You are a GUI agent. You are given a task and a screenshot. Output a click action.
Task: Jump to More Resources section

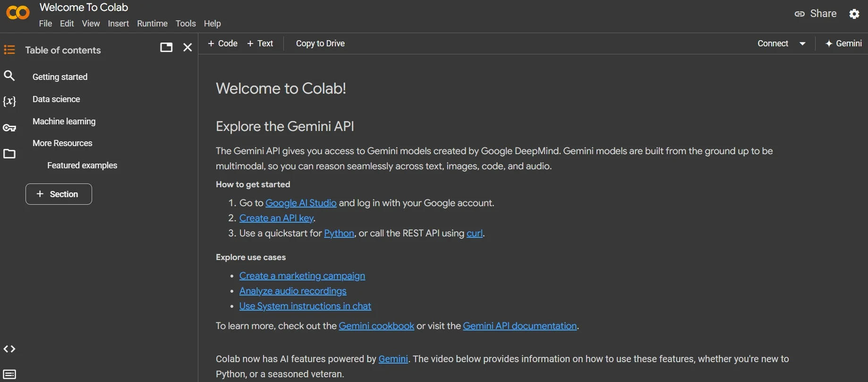point(62,143)
